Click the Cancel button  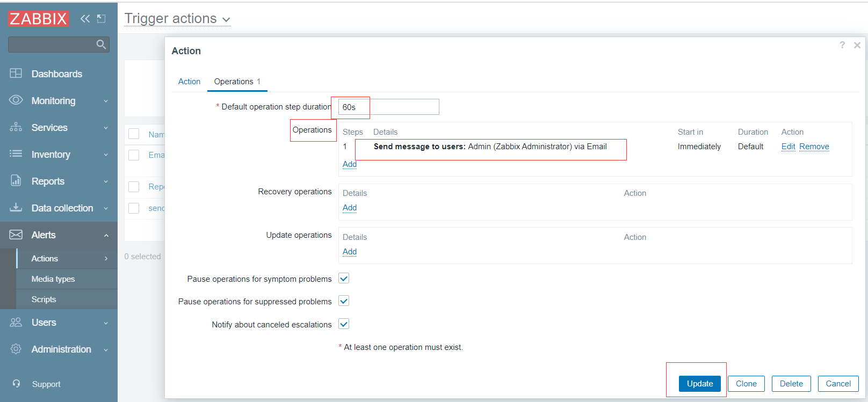tap(838, 384)
